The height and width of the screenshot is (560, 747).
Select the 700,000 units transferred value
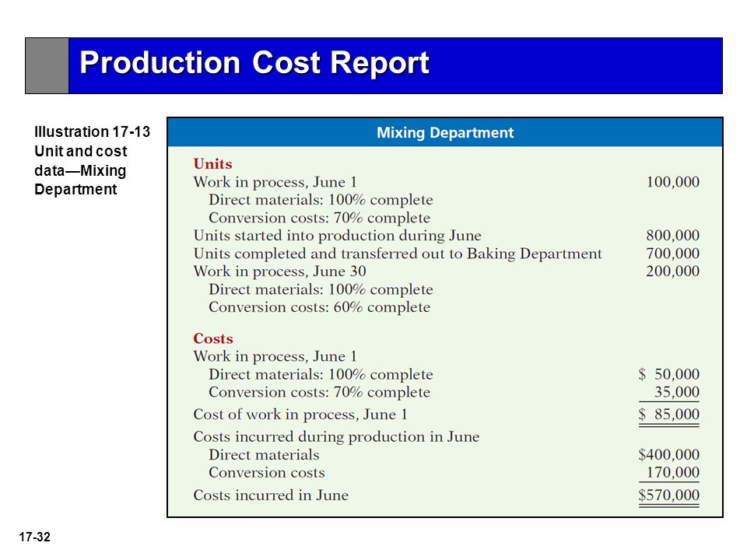point(672,254)
